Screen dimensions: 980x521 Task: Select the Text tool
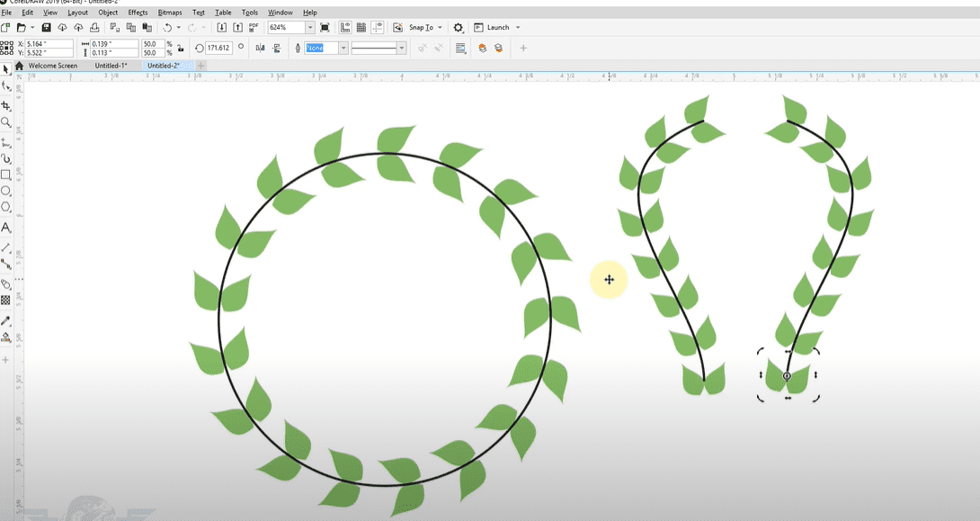(6, 228)
